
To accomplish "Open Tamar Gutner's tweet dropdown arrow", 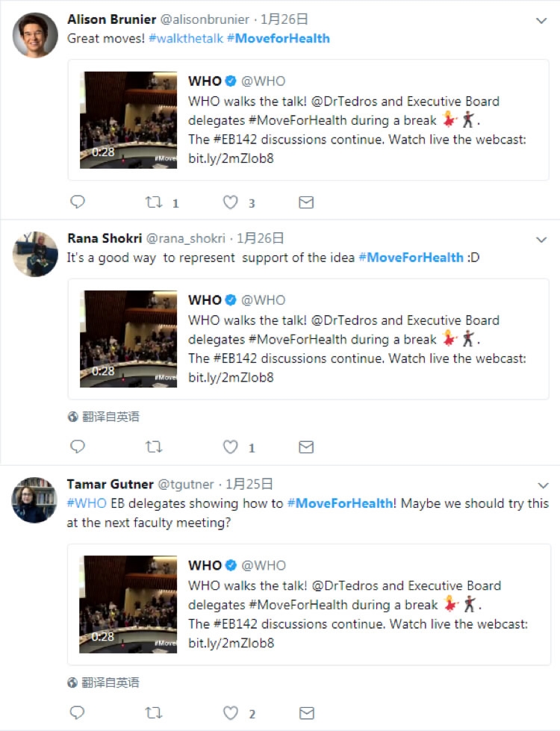I will coord(542,485).
